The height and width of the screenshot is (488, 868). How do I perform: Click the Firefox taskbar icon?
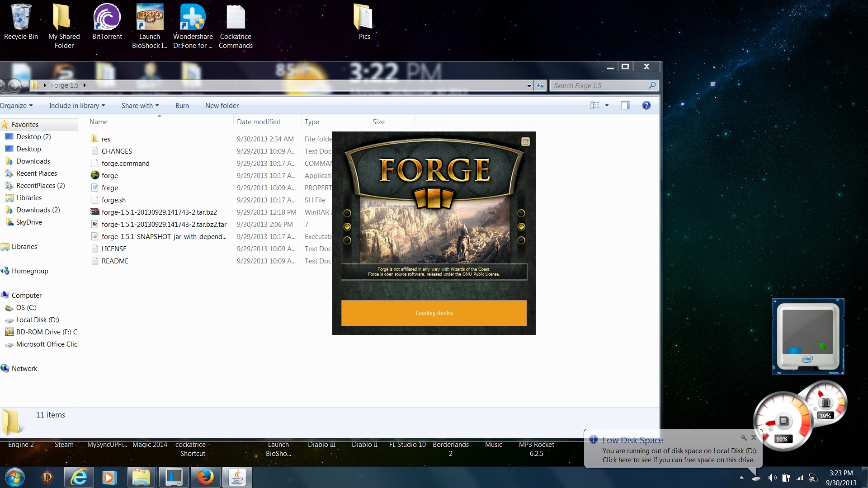click(x=205, y=477)
